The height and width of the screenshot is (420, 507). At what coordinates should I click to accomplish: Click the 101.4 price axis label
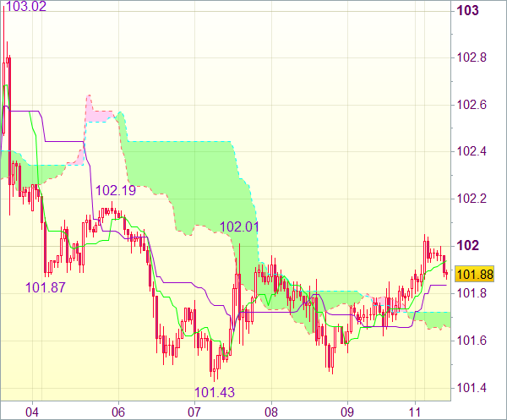tap(472, 387)
